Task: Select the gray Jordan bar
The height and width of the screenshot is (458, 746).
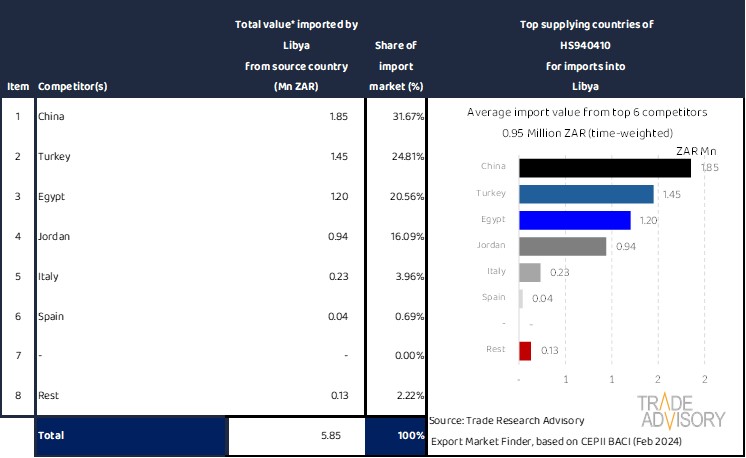Action: [x=562, y=246]
